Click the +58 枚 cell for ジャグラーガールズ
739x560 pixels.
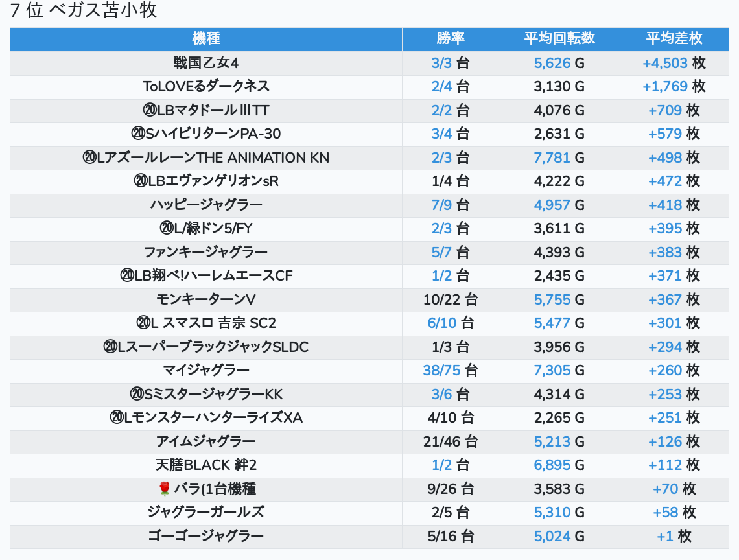(x=674, y=513)
